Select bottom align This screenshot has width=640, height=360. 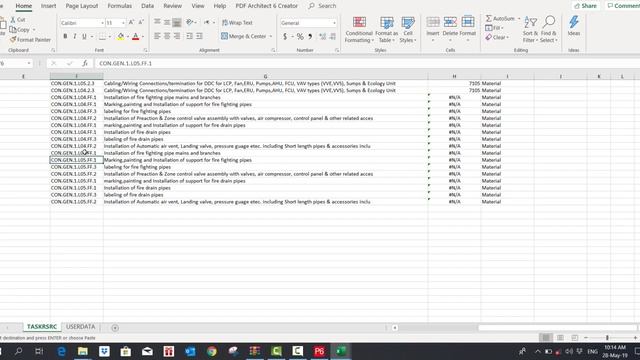click(x=177, y=22)
